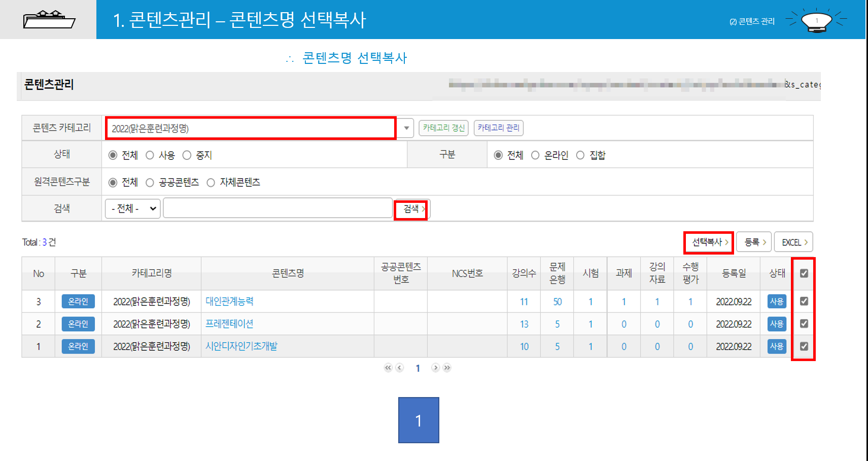
Task: Click the 검색 search button
Action: pos(412,209)
